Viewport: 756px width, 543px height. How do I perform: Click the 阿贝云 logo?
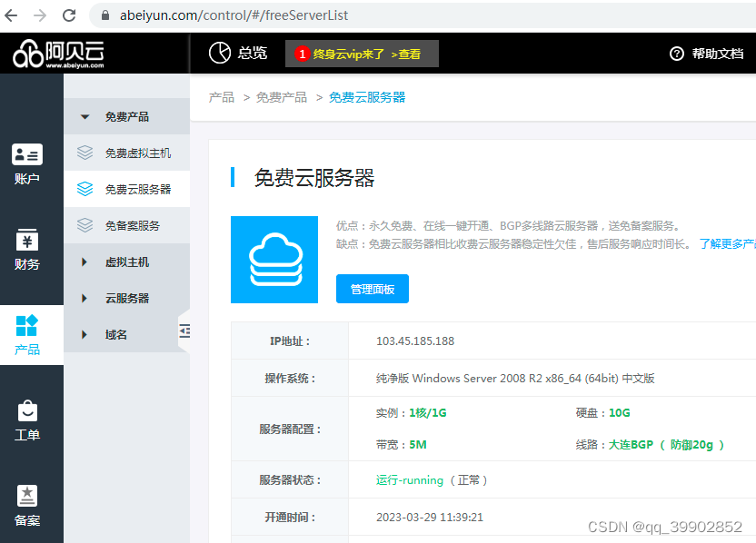coord(58,54)
